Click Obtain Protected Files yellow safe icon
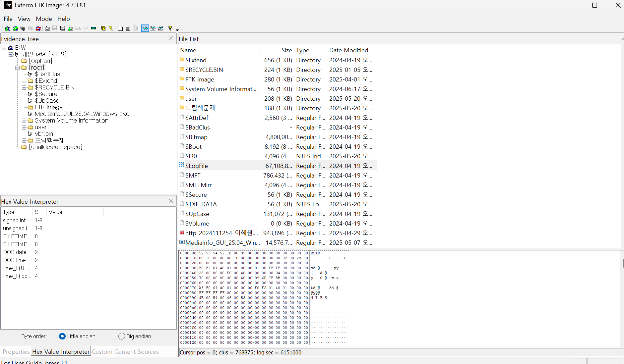Viewport: 624px width, 364px height. tap(103, 28)
